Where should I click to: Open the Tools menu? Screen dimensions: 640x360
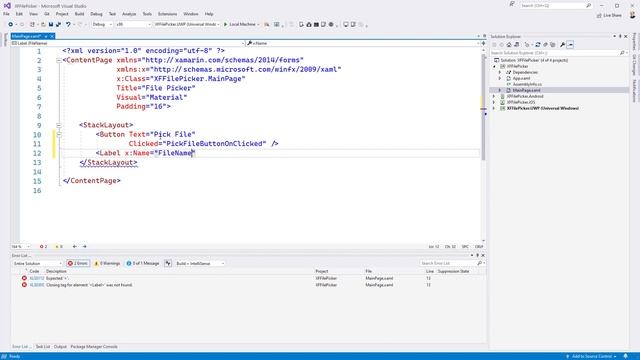147,14
